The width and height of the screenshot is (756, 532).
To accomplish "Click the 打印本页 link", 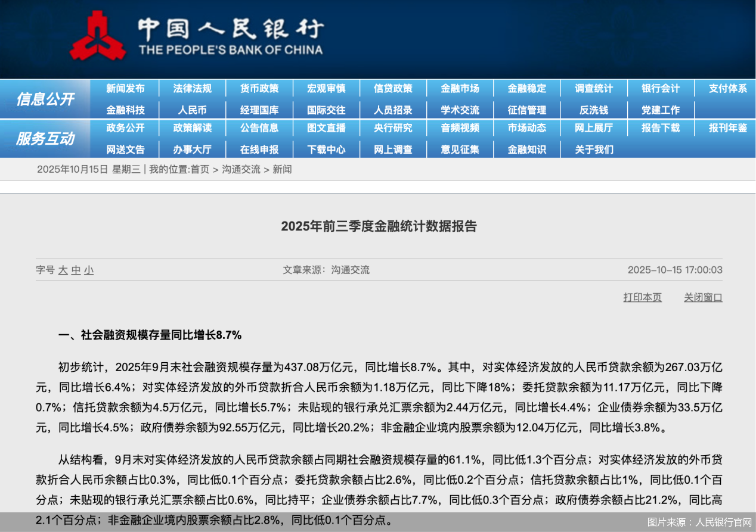I will click(642, 298).
